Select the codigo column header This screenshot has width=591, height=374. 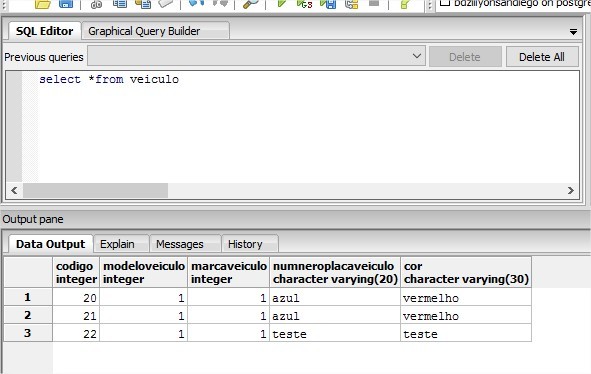76,272
